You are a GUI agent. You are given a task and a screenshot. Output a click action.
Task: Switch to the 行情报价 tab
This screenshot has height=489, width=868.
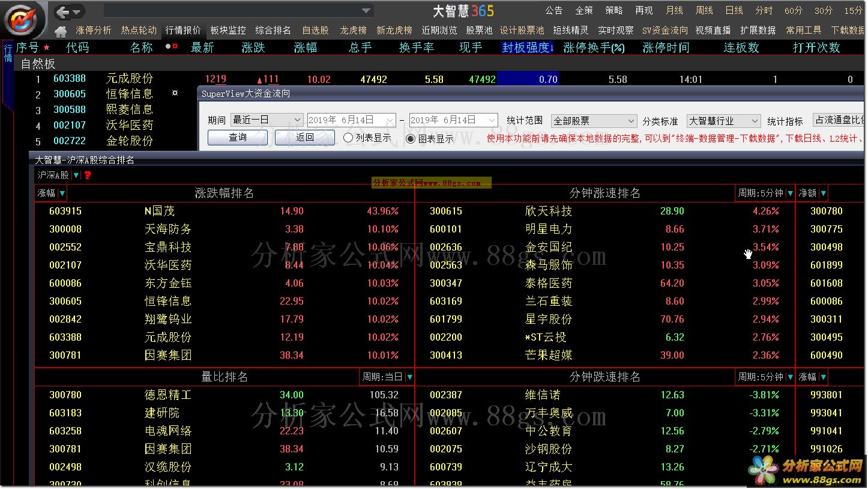pos(183,30)
